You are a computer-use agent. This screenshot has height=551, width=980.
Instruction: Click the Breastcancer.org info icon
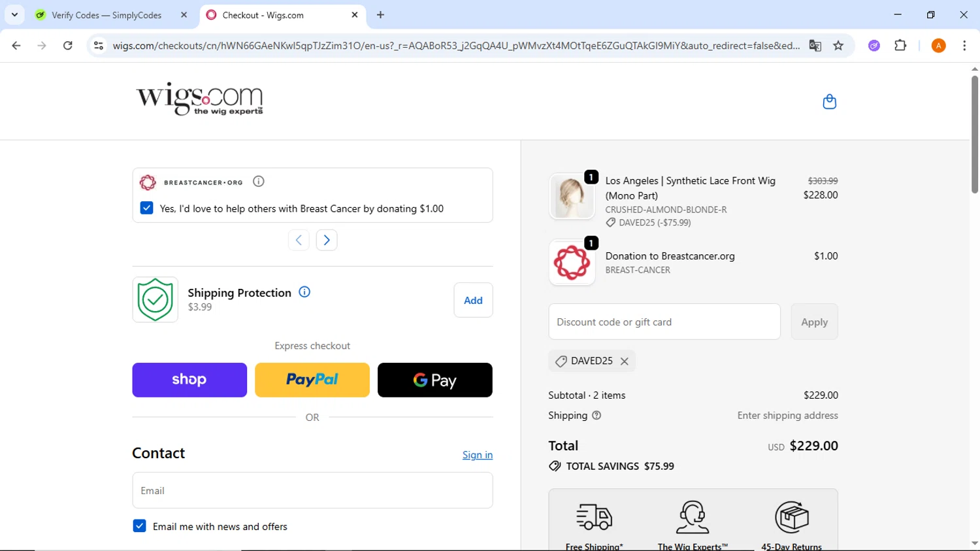pos(259,182)
